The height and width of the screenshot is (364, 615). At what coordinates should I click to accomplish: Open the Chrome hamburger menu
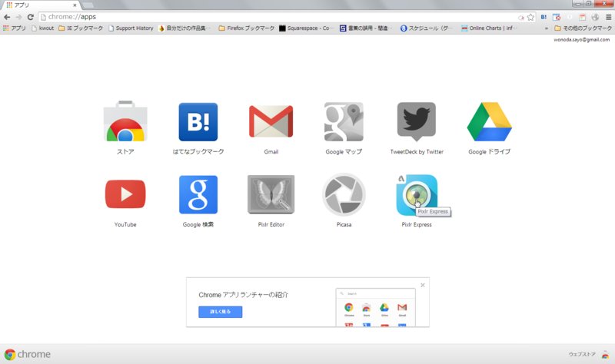pyautogui.click(x=608, y=17)
